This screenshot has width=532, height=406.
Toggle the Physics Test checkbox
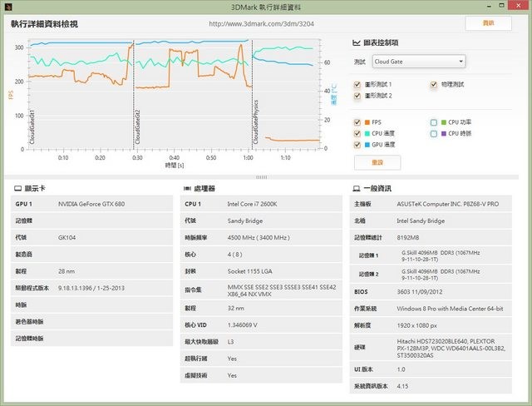(434, 85)
